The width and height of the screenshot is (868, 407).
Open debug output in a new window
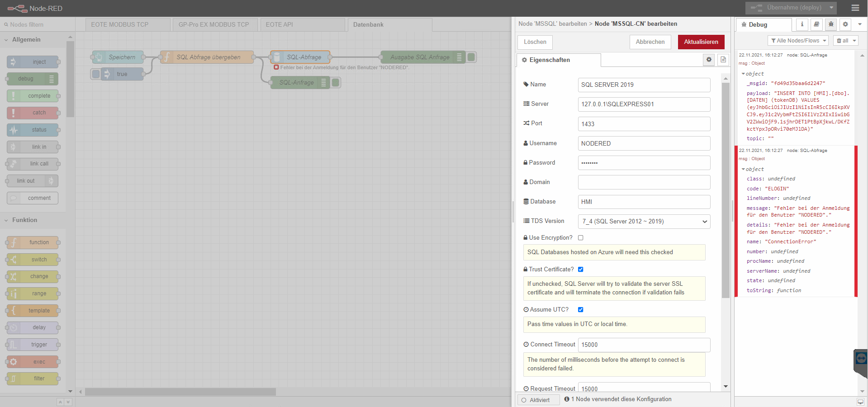click(x=860, y=402)
